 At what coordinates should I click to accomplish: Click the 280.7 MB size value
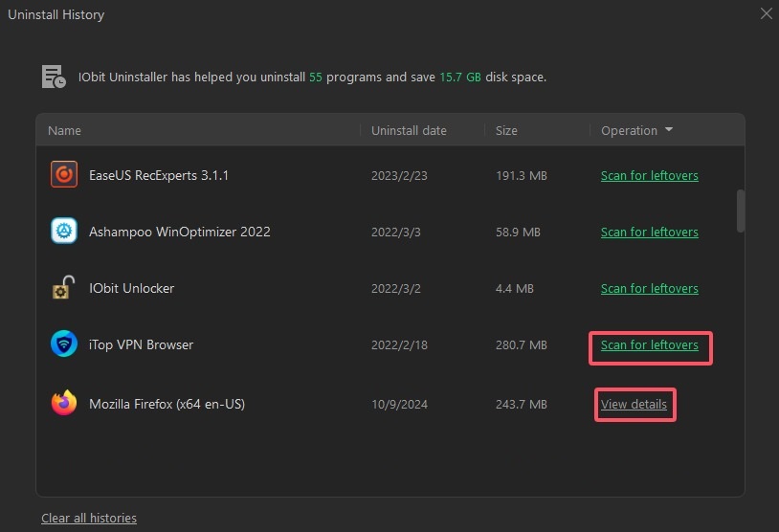point(522,345)
